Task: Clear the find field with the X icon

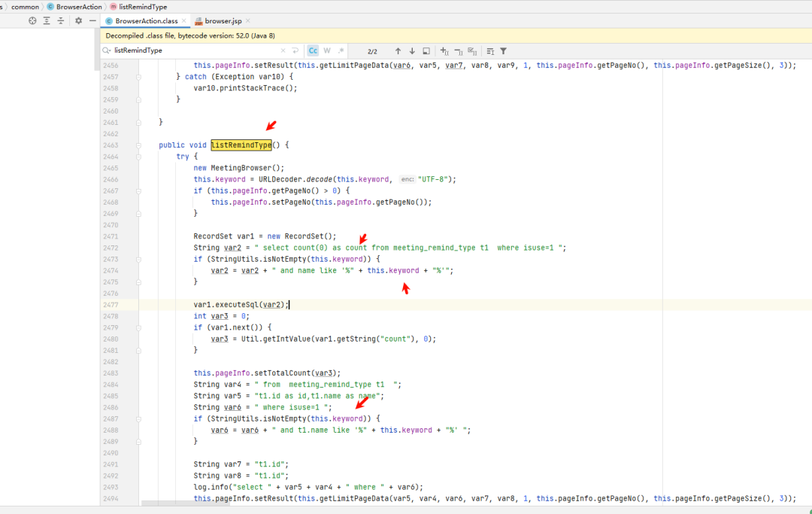Action: pyautogui.click(x=283, y=50)
